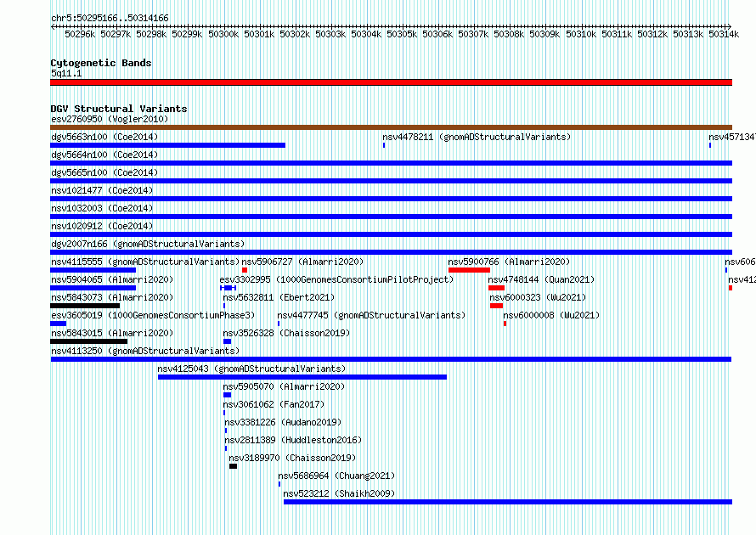Viewport: 756px width, 535px height.
Task: Click the 50307k ruler position
Action: point(473,34)
